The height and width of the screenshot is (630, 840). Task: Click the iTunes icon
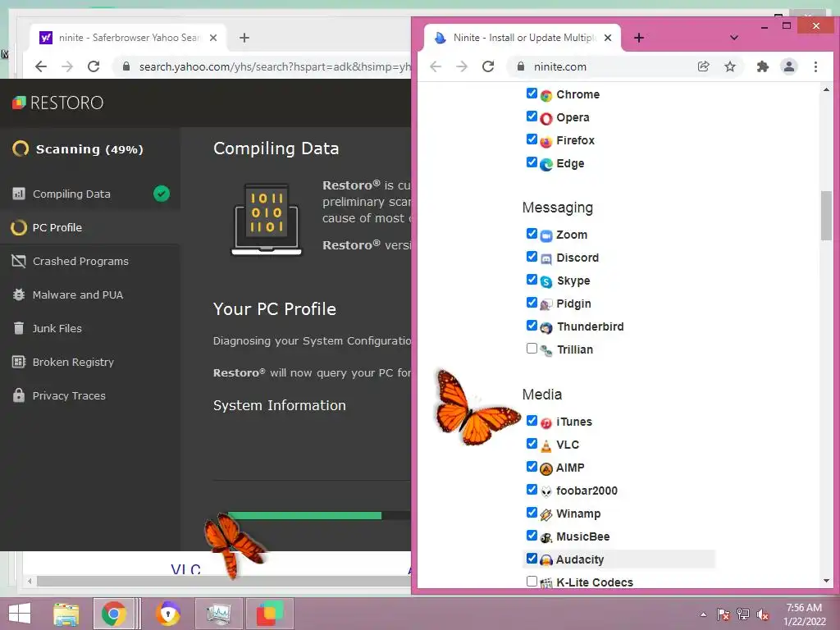546,422
